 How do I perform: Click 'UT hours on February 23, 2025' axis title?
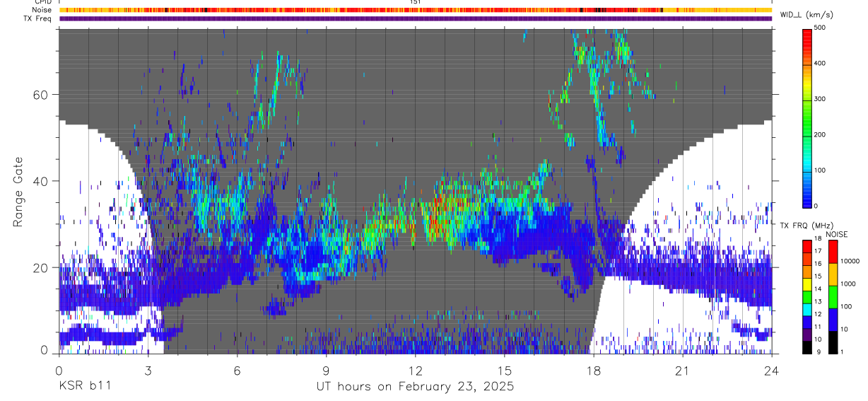point(416,388)
